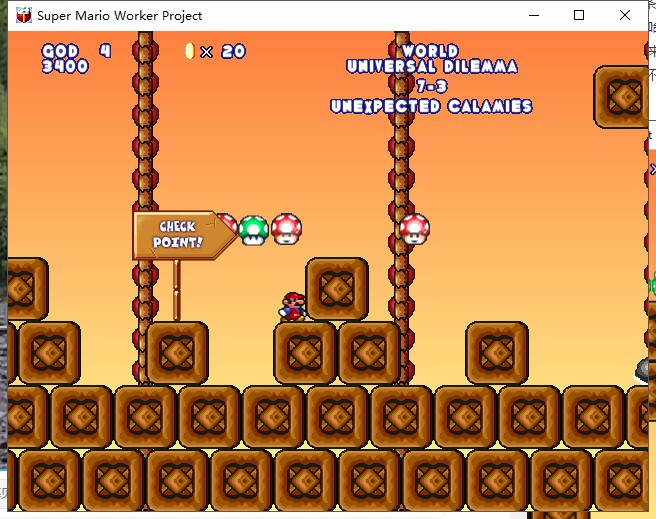Click the Super Mario Worker Project app icon

(23, 15)
